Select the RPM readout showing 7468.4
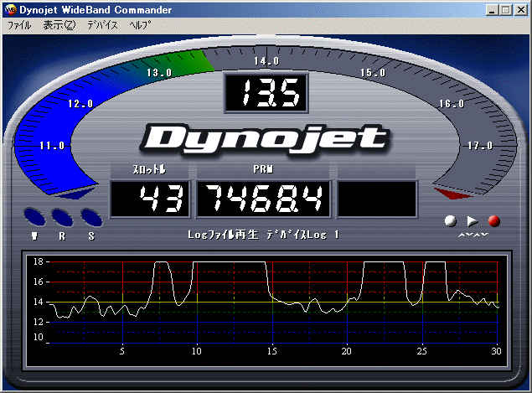 coord(264,199)
